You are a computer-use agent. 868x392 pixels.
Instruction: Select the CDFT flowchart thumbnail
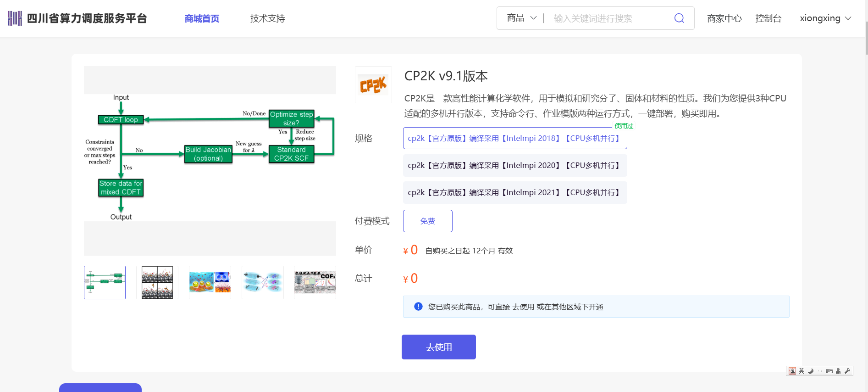coord(105,282)
